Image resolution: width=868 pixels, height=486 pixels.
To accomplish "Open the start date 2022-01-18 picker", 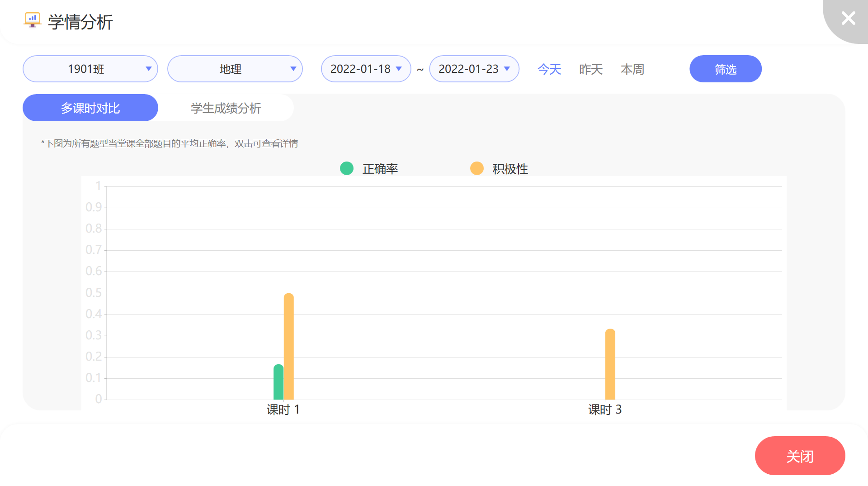I will (x=366, y=69).
